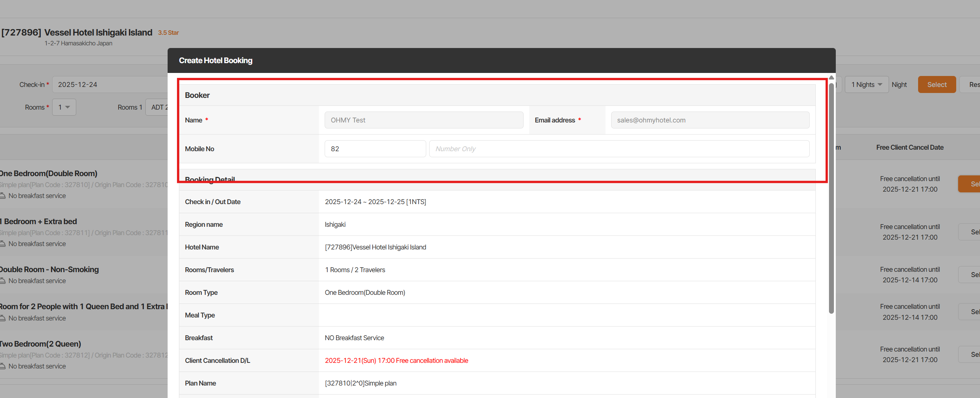The width and height of the screenshot is (980, 398).
Task: Click the 'Room Type' label
Action: pyautogui.click(x=201, y=293)
